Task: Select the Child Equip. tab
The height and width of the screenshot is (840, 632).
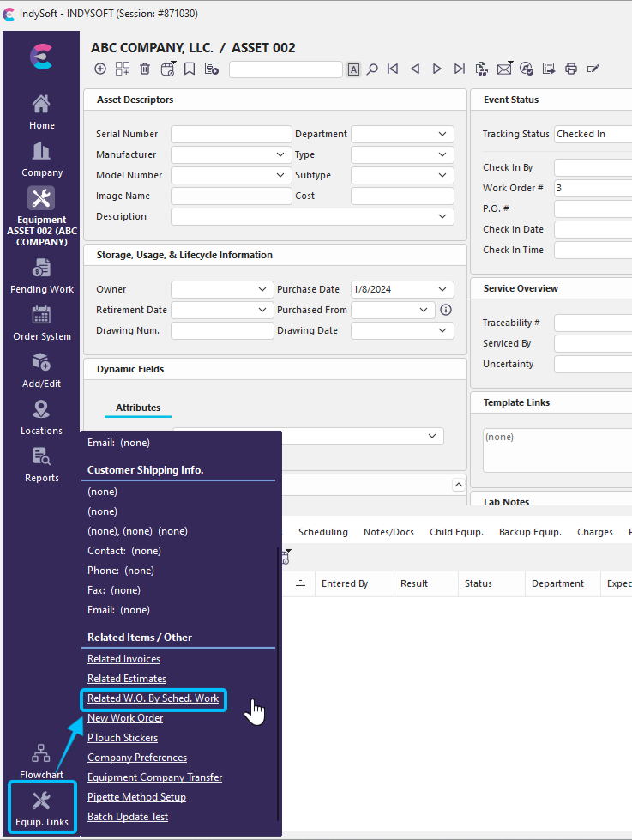Action: (456, 532)
